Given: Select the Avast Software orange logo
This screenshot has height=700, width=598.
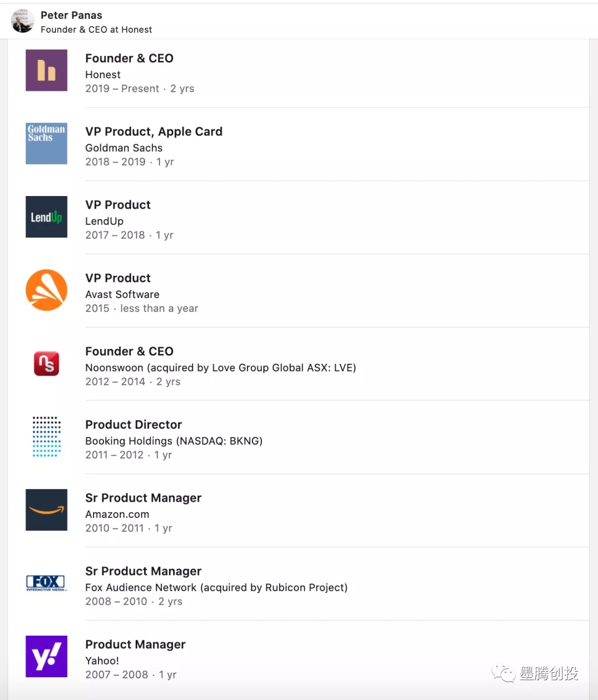Looking at the screenshot, I should coord(47,290).
